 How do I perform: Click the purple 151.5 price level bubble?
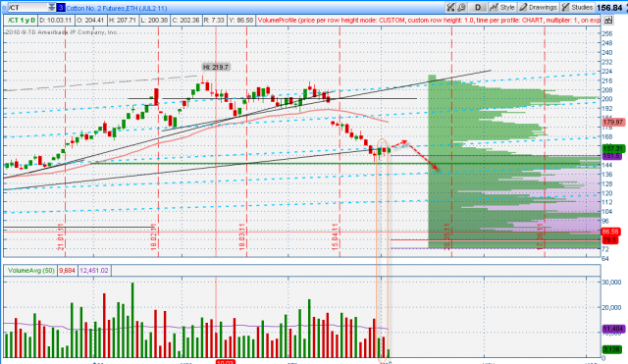pos(612,156)
